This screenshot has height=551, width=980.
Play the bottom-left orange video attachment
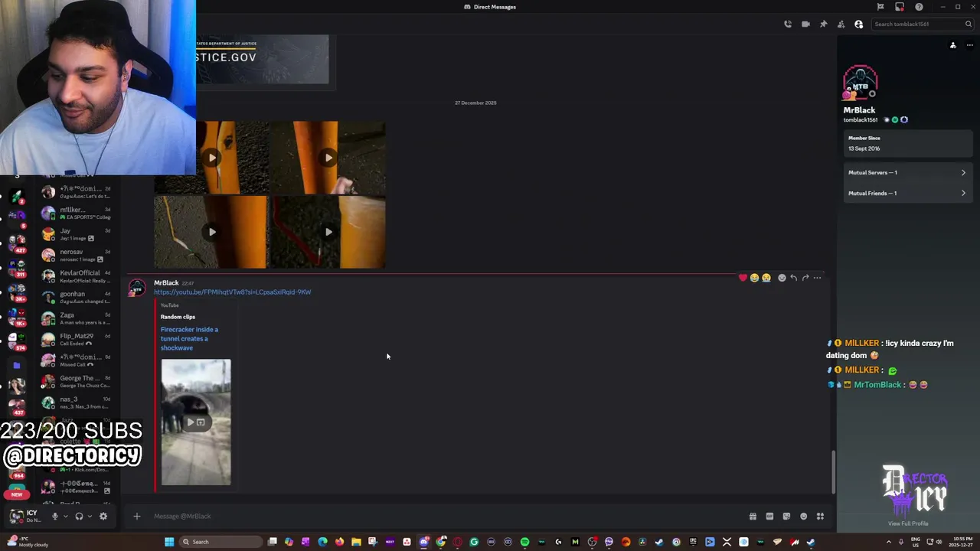(211, 232)
